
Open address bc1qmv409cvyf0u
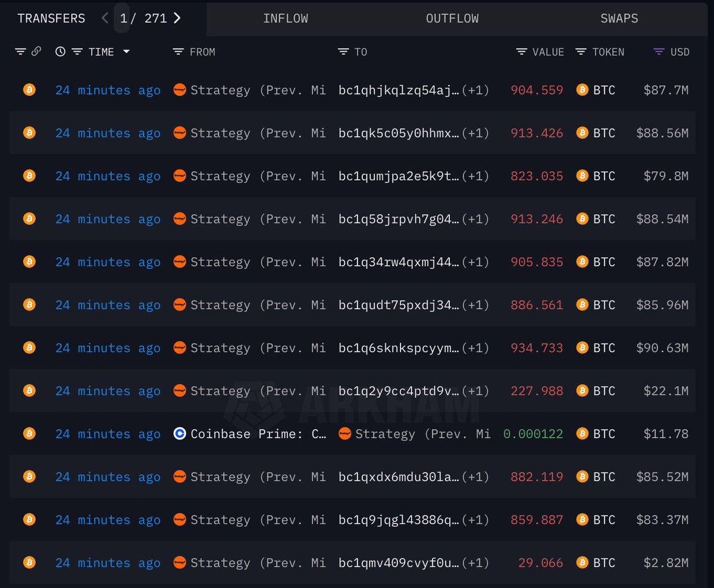[x=399, y=563]
